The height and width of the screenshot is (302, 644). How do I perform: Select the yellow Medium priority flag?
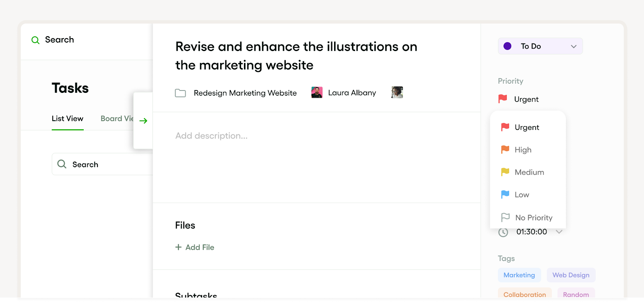pos(505,172)
